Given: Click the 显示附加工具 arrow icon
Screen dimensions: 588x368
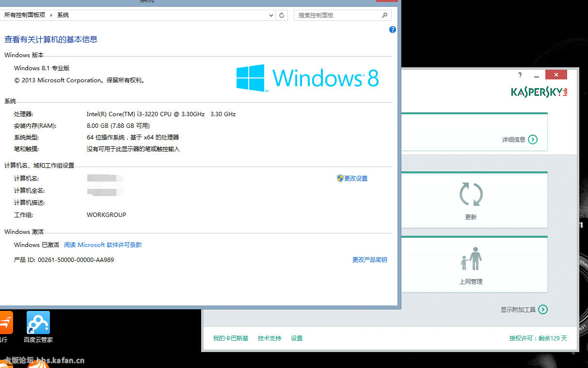Looking at the screenshot, I should pos(543,309).
